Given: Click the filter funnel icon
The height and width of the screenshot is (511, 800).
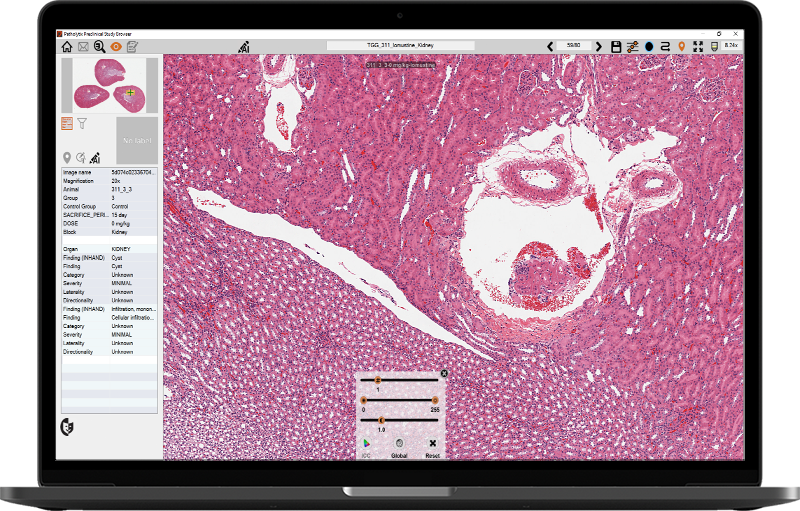Looking at the screenshot, I should (x=82, y=123).
